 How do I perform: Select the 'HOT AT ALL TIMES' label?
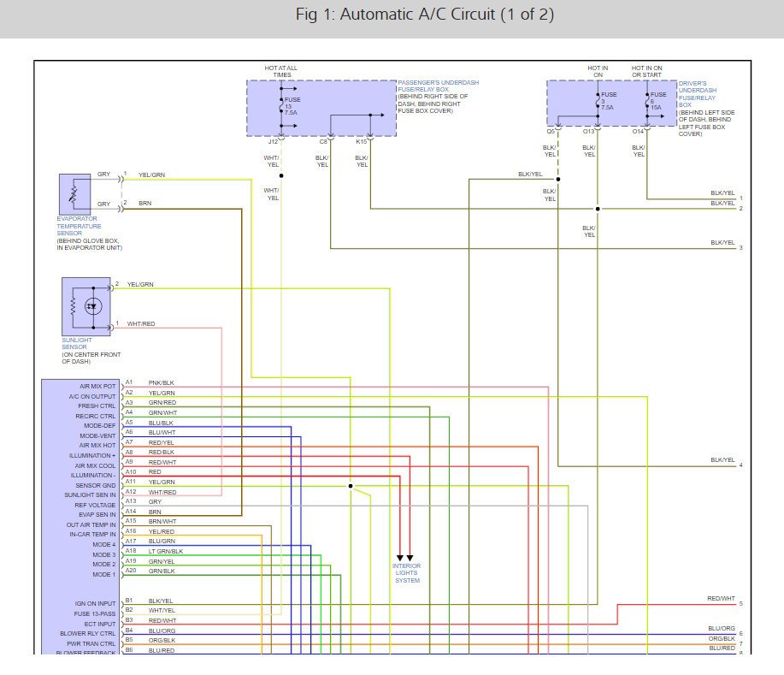pyautogui.click(x=281, y=71)
